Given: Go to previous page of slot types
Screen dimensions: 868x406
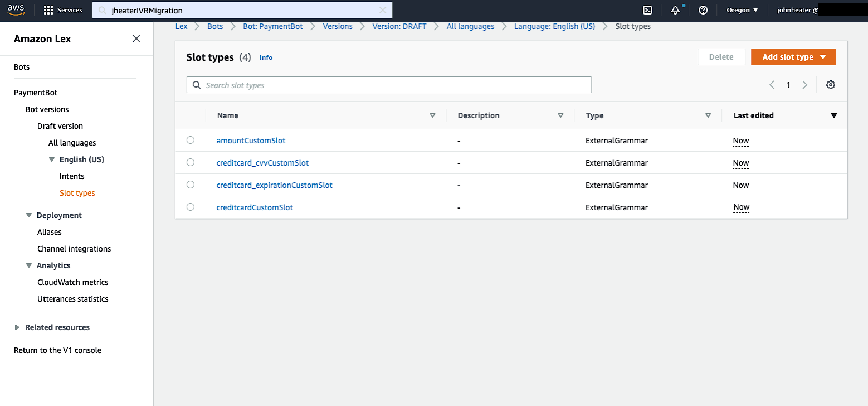Looking at the screenshot, I should pyautogui.click(x=772, y=85).
